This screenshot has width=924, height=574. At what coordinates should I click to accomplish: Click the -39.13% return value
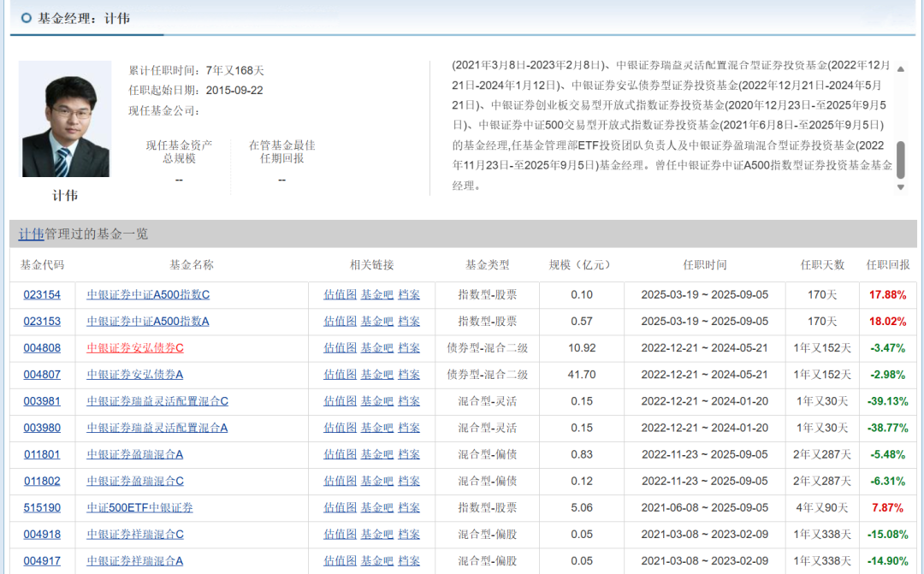(887, 401)
